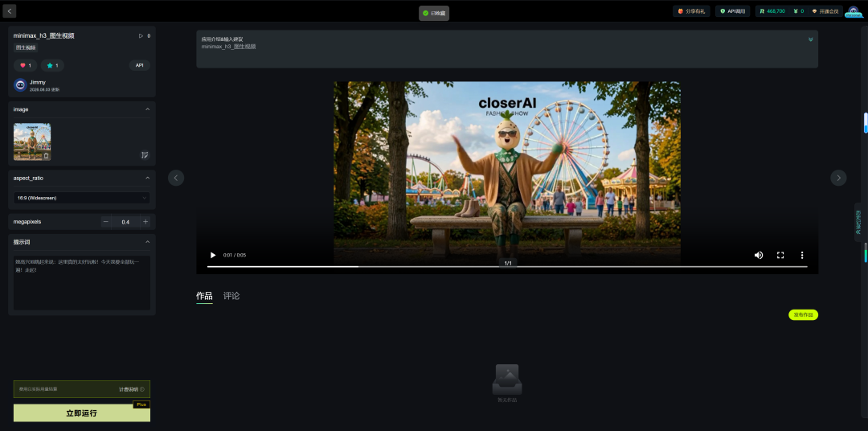Expand the app introduction panel chevron
Screen dimensions: 868x431
pos(810,39)
